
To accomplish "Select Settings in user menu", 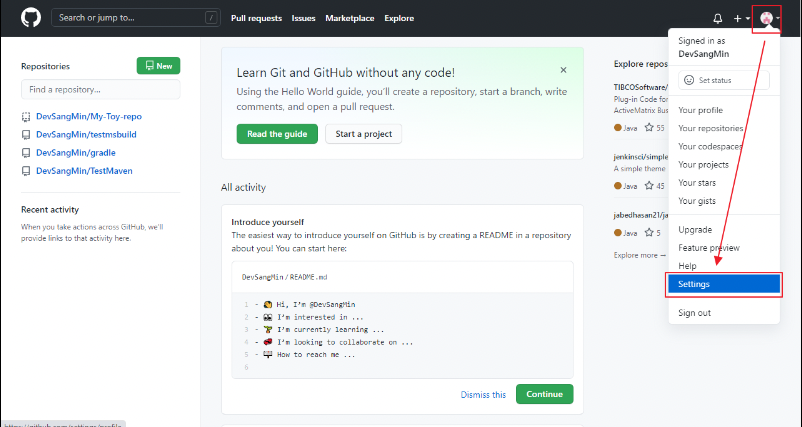I will pos(724,284).
